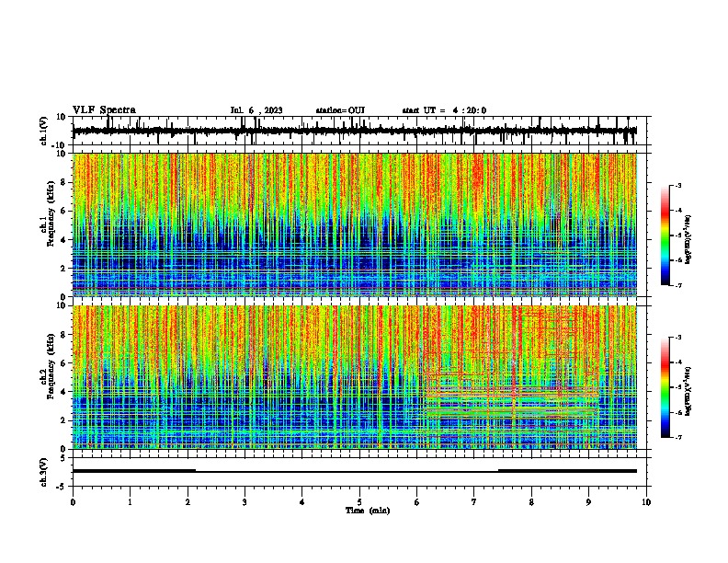Click the ch.2 colorbar log(PSD) label
Image resolution: width=728 pixels, height=563 pixels.
(x=688, y=391)
